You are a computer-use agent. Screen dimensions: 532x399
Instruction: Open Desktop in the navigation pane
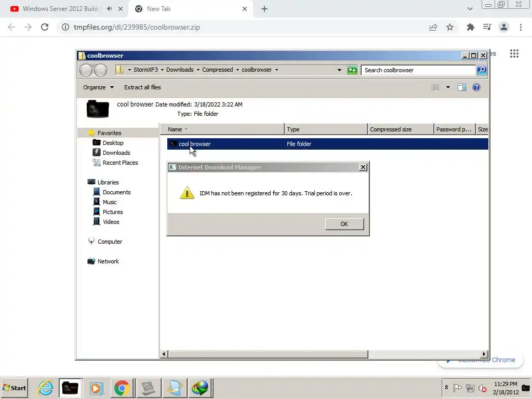pos(113,143)
